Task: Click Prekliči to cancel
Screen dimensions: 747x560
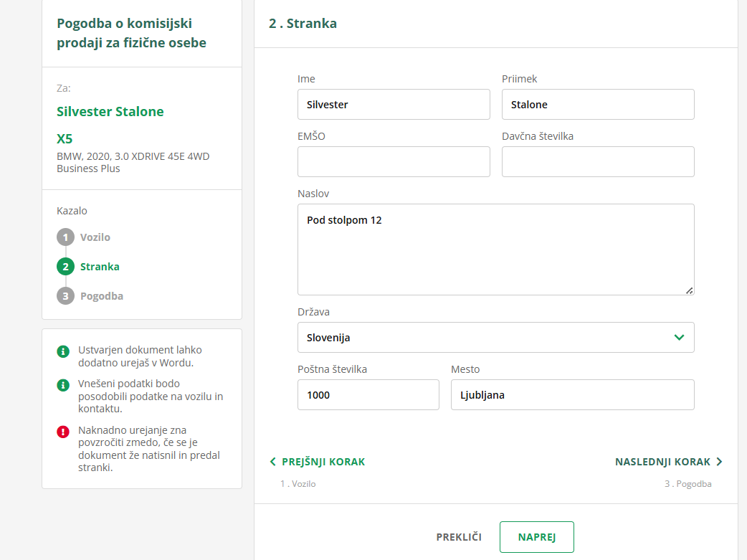Action: [x=459, y=537]
